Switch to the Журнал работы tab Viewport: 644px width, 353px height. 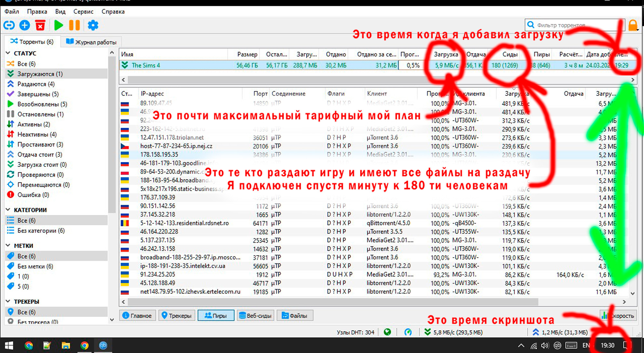91,42
